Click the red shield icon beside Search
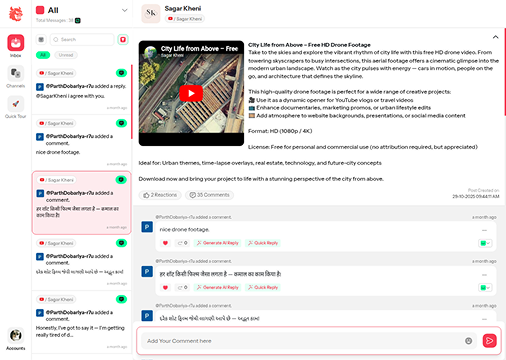506x360 pixels. click(x=123, y=40)
